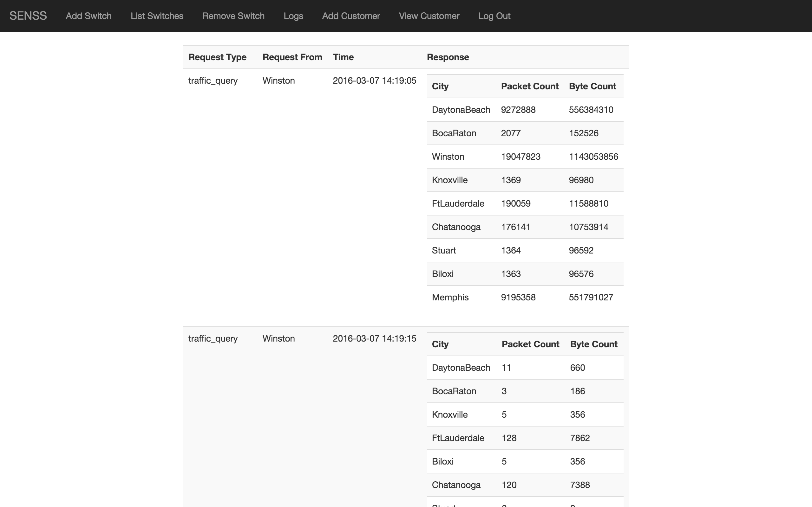
Task: Select the Memphis city cell
Action: pos(450,298)
